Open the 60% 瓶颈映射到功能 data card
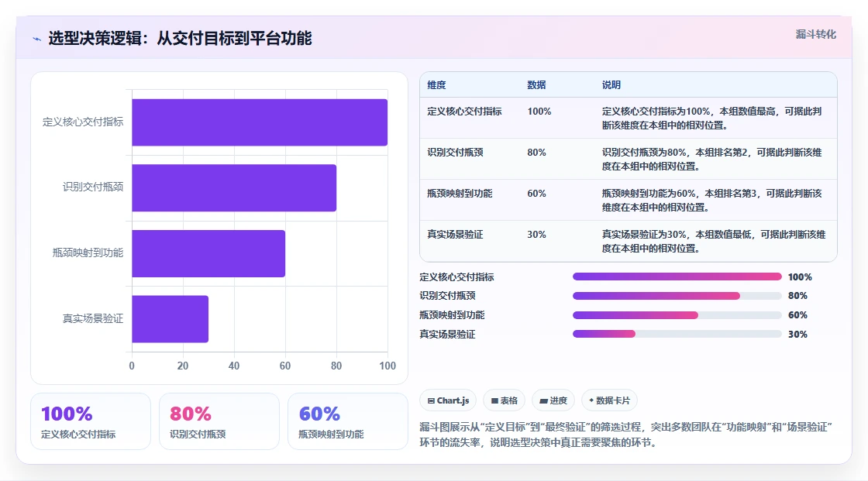This screenshot has height=481, width=868. click(x=348, y=421)
